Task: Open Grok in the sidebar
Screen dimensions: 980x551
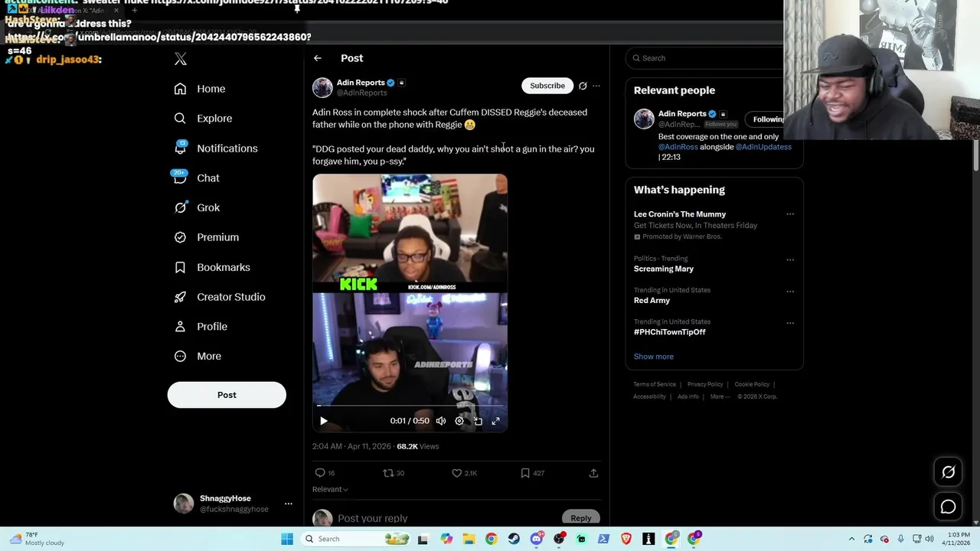Action: coord(197,207)
